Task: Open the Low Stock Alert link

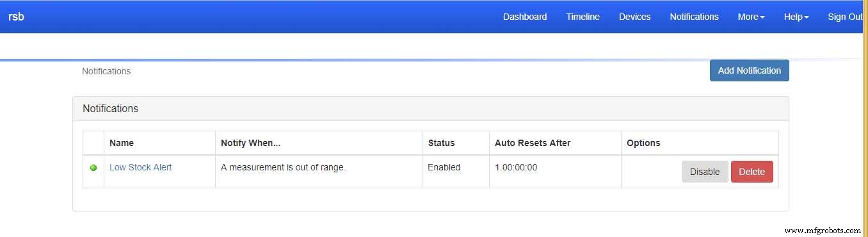Action: pyautogui.click(x=140, y=167)
